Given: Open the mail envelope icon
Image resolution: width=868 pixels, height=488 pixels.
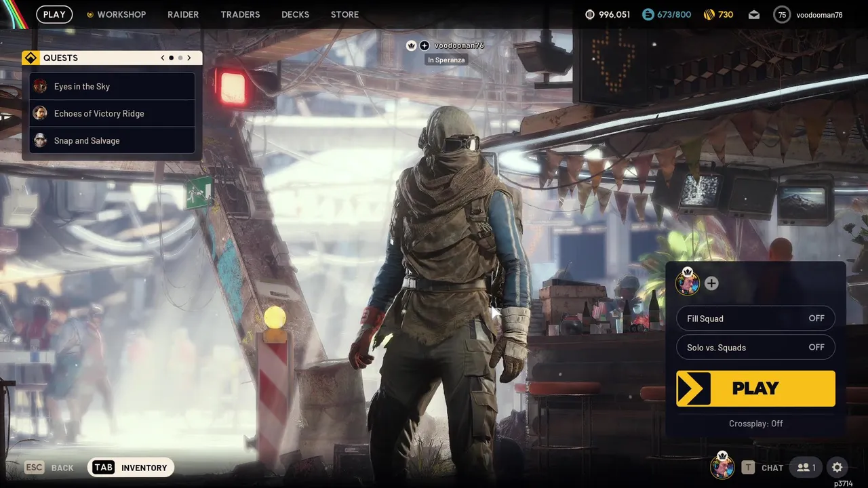Looking at the screenshot, I should click(754, 15).
